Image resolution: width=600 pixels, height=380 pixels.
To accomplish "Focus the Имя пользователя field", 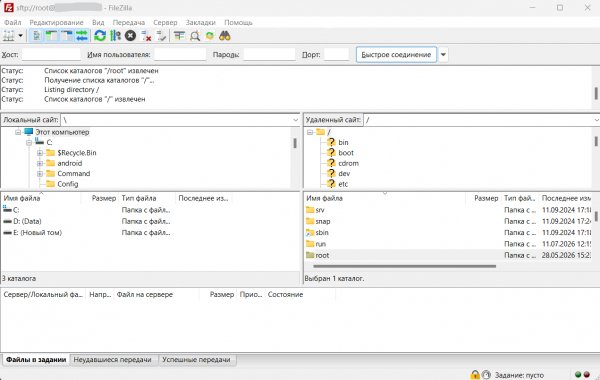I will click(180, 54).
